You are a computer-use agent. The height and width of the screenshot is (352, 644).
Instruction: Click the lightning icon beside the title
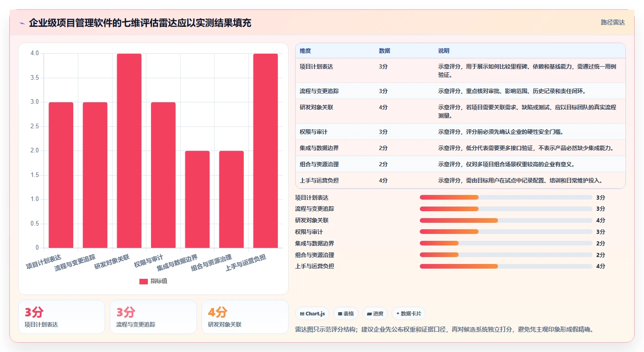click(22, 23)
